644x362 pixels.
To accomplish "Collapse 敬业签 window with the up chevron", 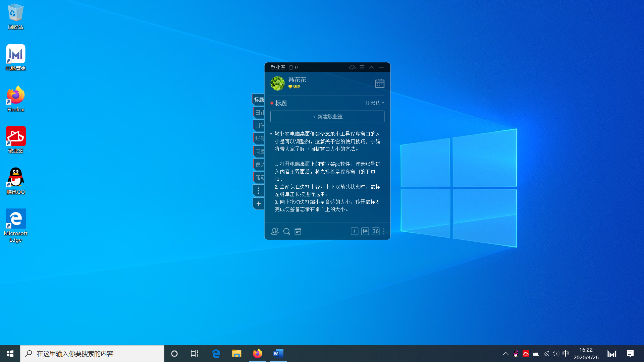I will click(x=371, y=67).
